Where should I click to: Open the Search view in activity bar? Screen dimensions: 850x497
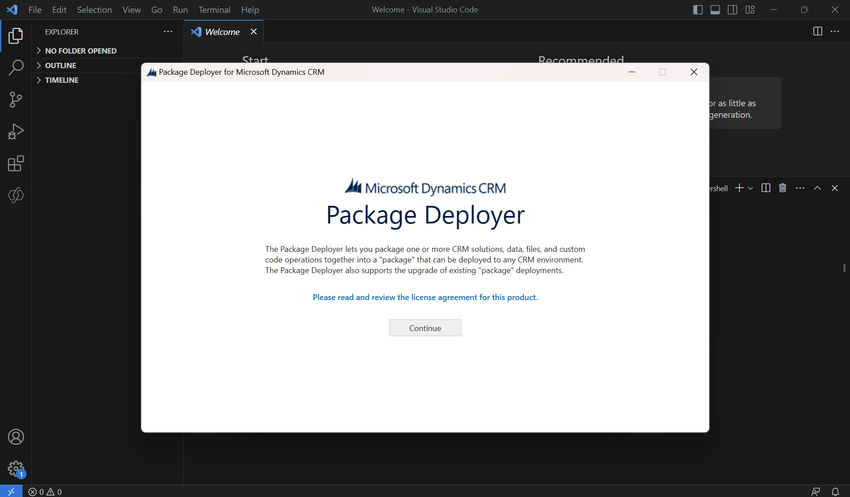coord(16,68)
